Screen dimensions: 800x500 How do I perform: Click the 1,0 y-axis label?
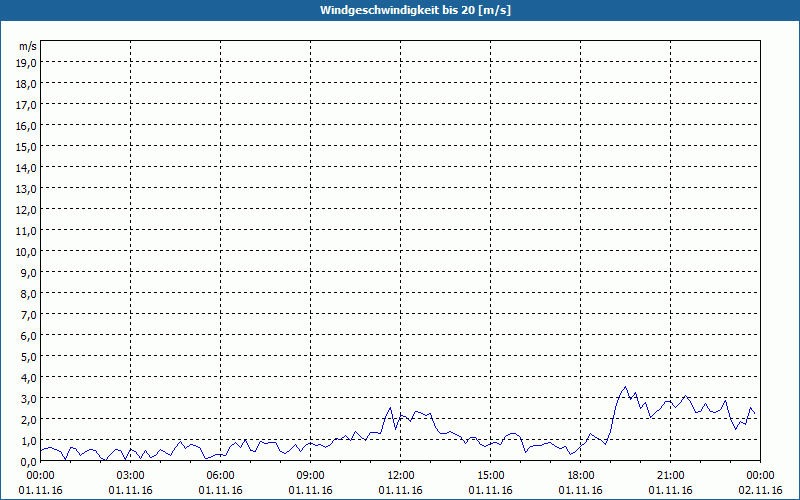coord(29,440)
